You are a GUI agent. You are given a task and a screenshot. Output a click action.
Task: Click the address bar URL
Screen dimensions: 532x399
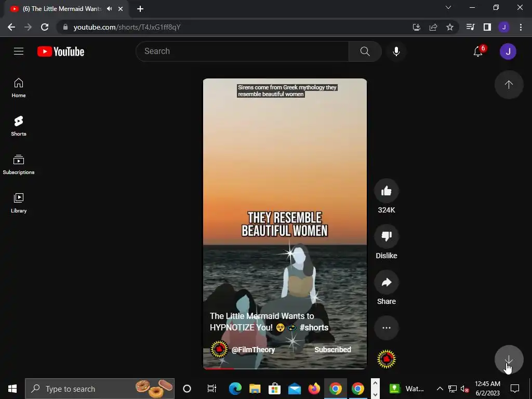coord(127,27)
